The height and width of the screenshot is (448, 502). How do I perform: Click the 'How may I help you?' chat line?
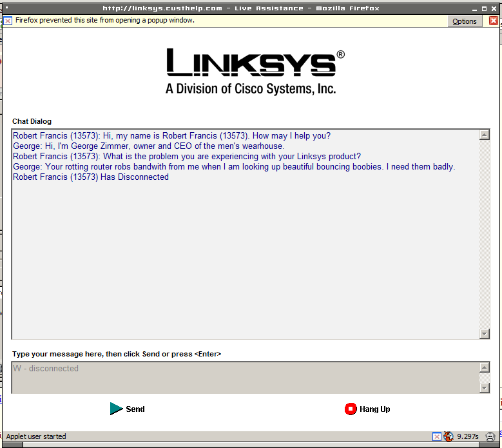[x=171, y=136]
